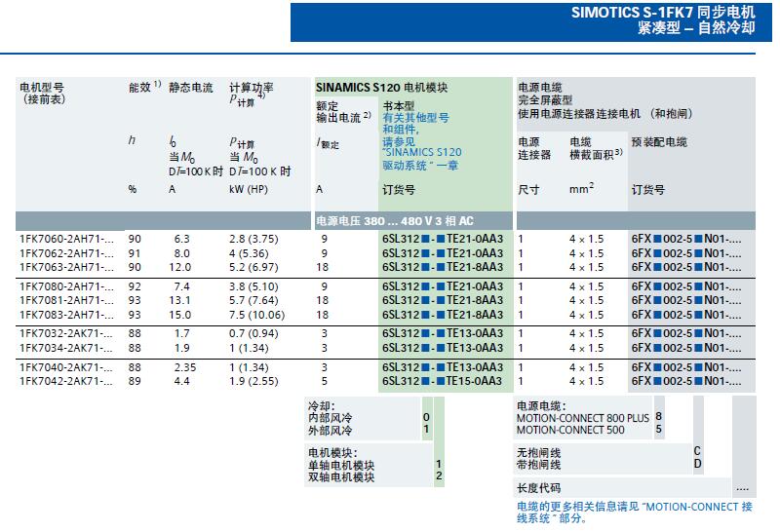Select the MOTION-CONNECT 500 cable option
The width and height of the screenshot is (780, 532).
(x=571, y=429)
